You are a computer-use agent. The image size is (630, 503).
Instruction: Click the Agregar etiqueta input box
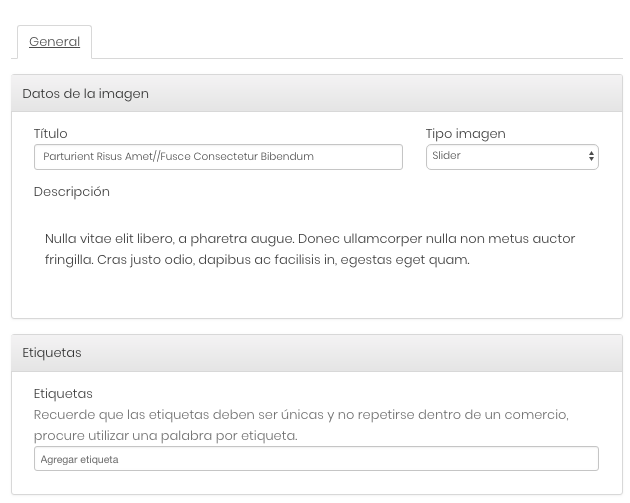coord(316,458)
